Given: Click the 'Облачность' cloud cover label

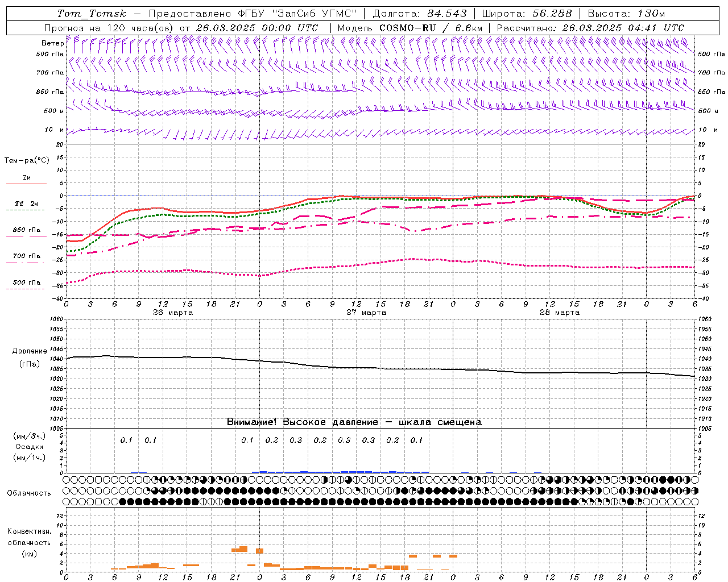Looking at the screenshot, I should [x=29, y=493].
